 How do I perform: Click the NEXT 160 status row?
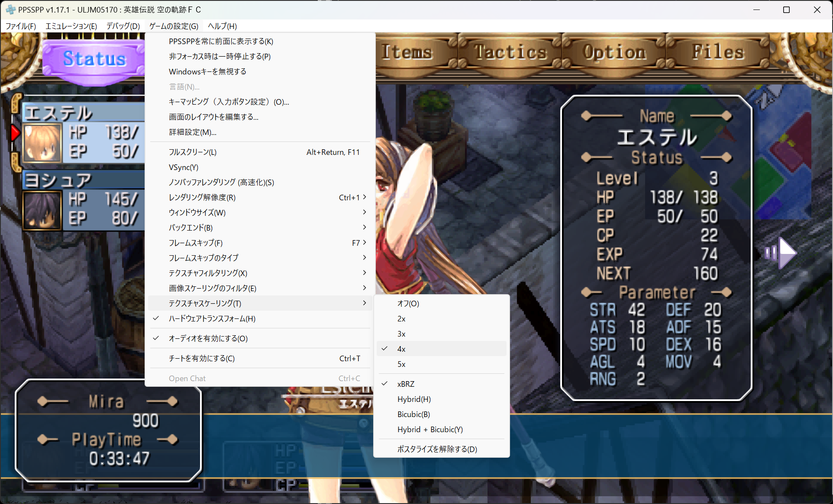pyautogui.click(x=657, y=273)
